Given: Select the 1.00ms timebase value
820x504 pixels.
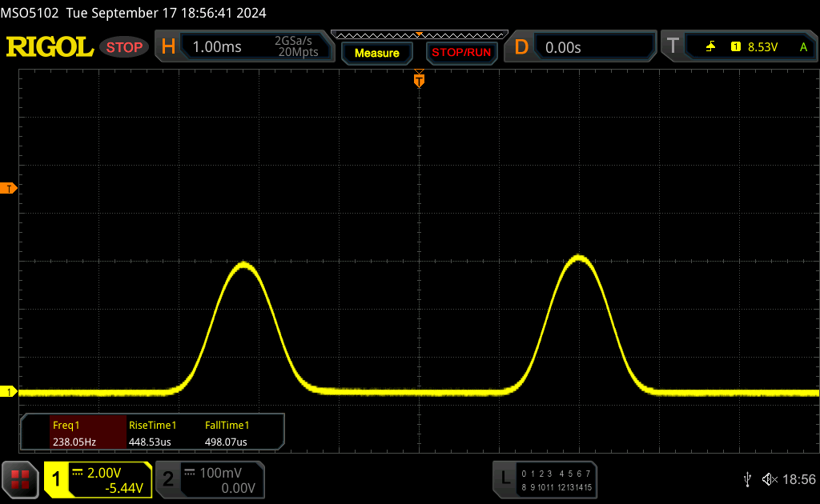Looking at the screenshot, I should click(217, 47).
